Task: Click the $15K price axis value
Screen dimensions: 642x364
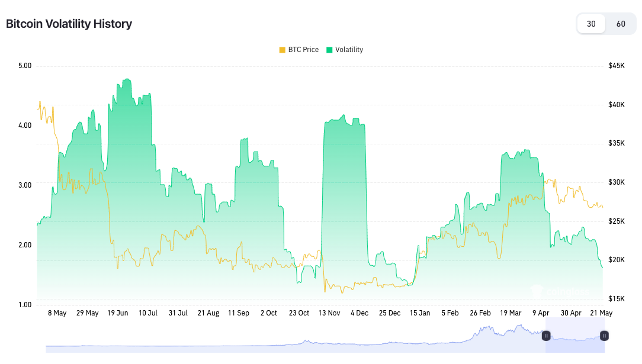Action: click(616, 299)
